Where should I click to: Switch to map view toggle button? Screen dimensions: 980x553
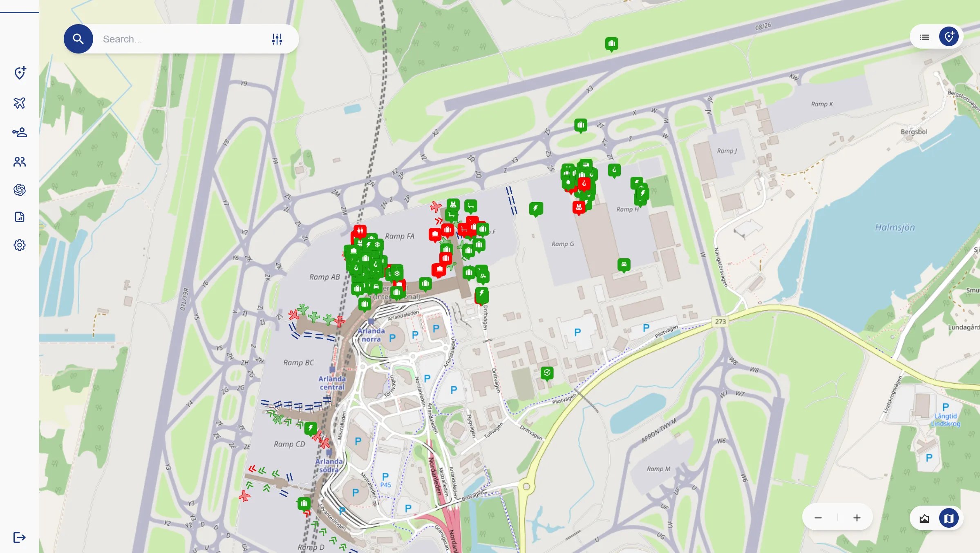click(x=949, y=518)
